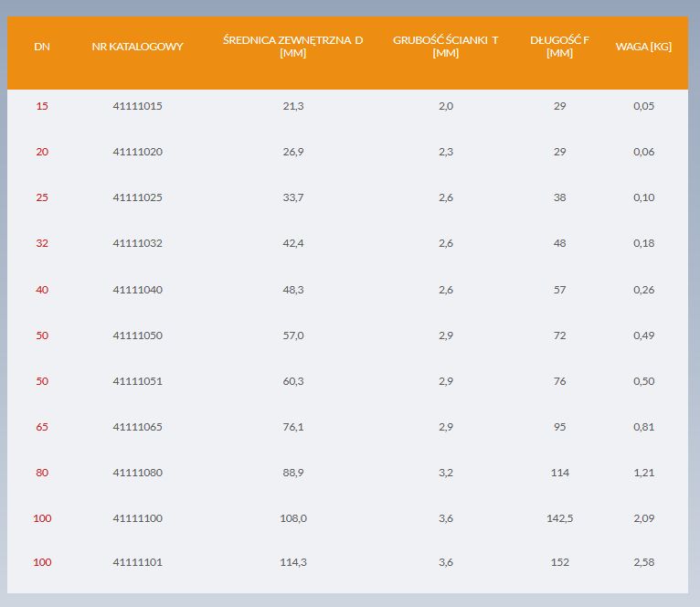Click catalog number 41111101

pyautogui.click(x=137, y=562)
